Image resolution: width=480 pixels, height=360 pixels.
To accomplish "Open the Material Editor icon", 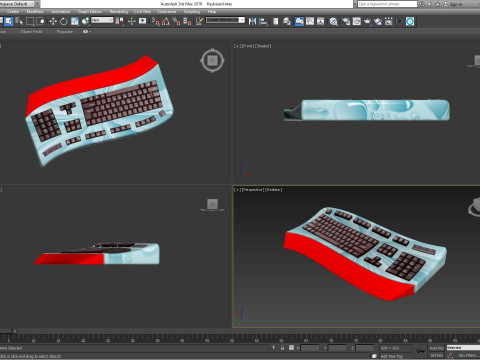I will click(x=333, y=21).
